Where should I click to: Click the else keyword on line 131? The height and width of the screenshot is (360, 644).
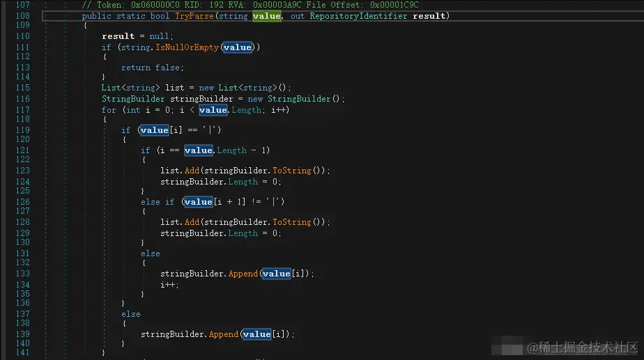click(151, 253)
